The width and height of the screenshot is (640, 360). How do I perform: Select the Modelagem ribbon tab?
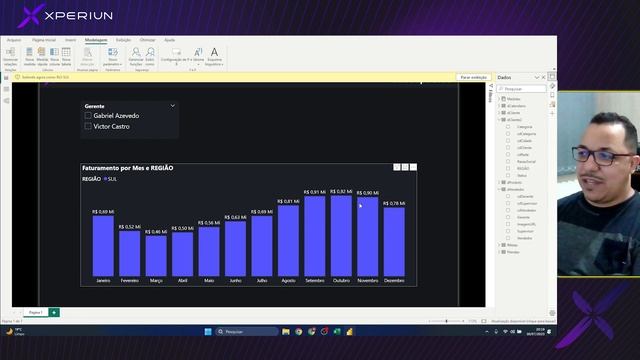[96, 40]
